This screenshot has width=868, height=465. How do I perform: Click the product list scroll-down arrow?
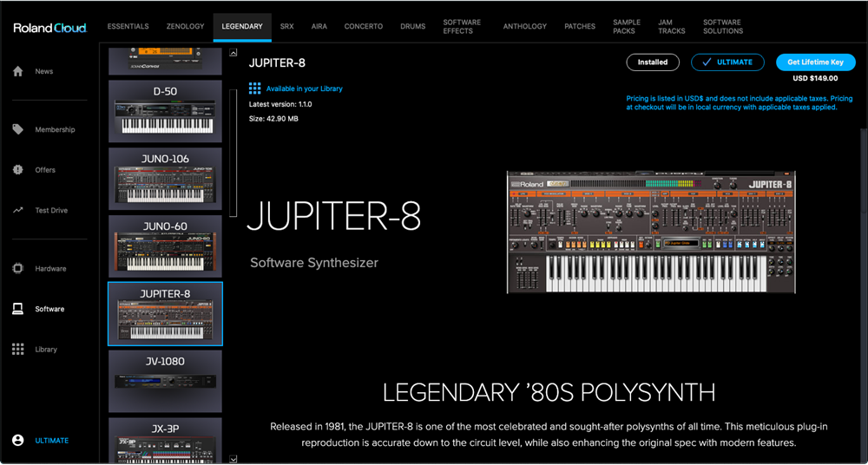233,458
